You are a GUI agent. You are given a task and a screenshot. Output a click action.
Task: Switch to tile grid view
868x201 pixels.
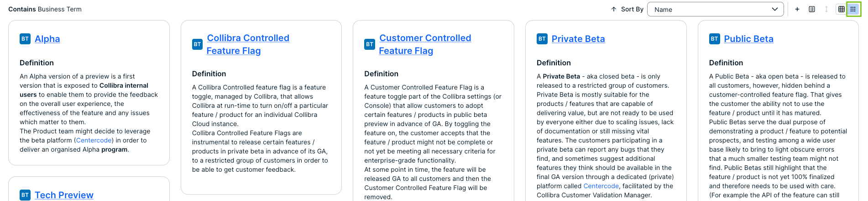tap(853, 9)
